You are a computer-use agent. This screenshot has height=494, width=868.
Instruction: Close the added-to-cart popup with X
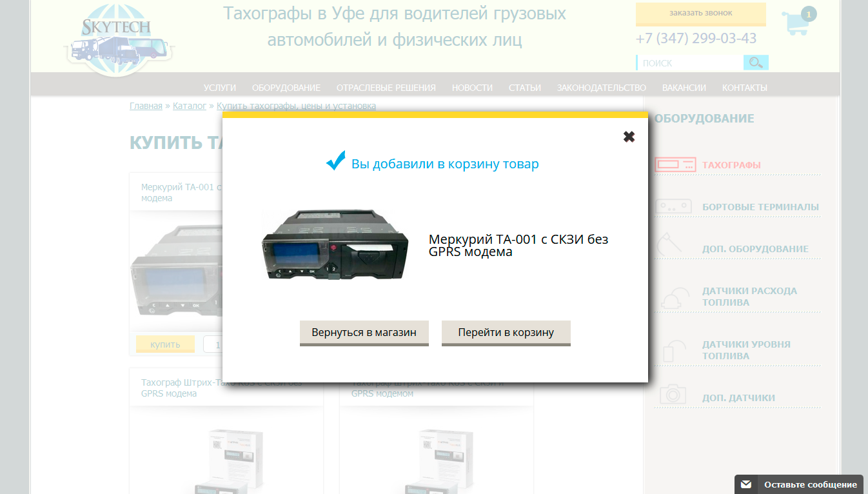[629, 137]
